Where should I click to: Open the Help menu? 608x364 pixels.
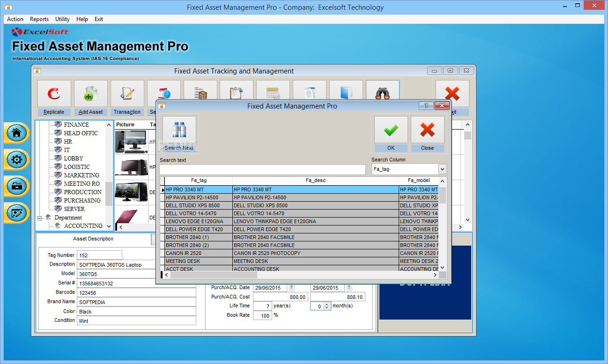pos(82,19)
